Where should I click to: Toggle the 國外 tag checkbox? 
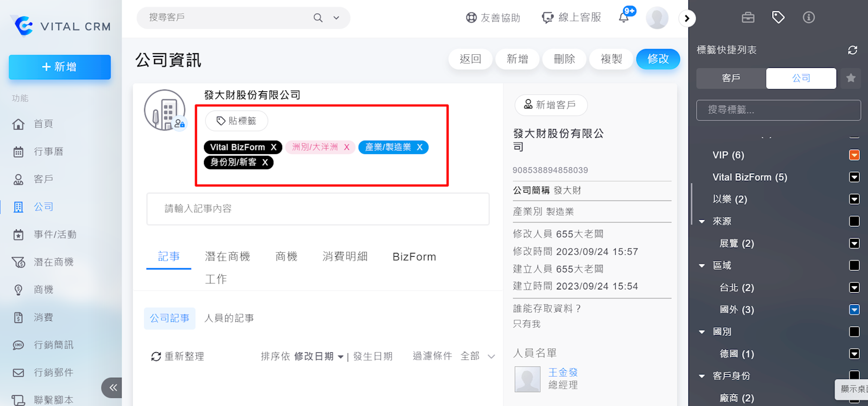tap(854, 309)
